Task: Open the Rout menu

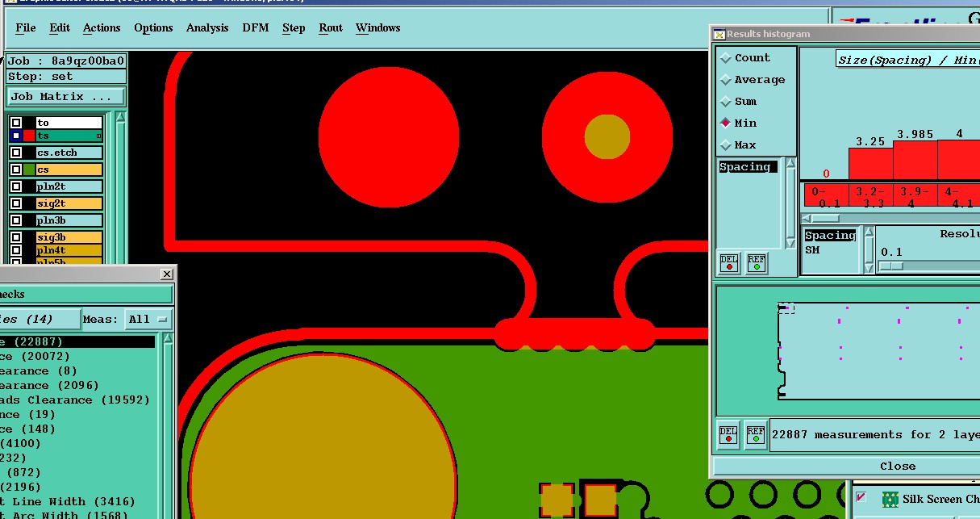Action: point(331,27)
